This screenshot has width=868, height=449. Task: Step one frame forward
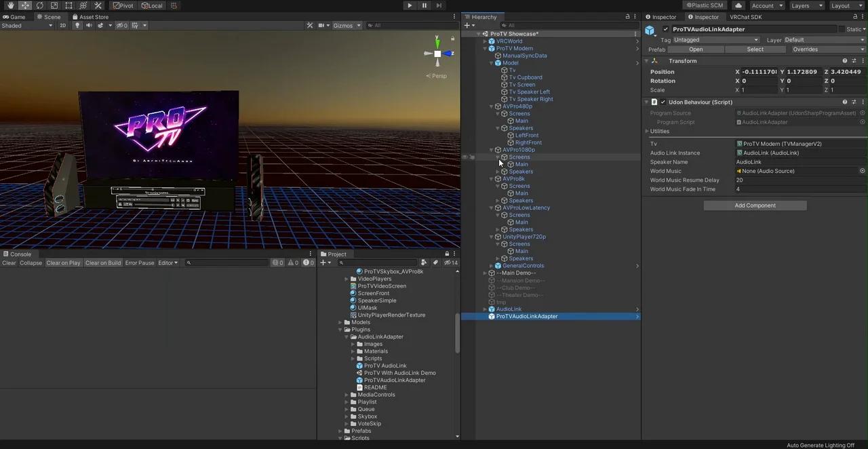(439, 5)
